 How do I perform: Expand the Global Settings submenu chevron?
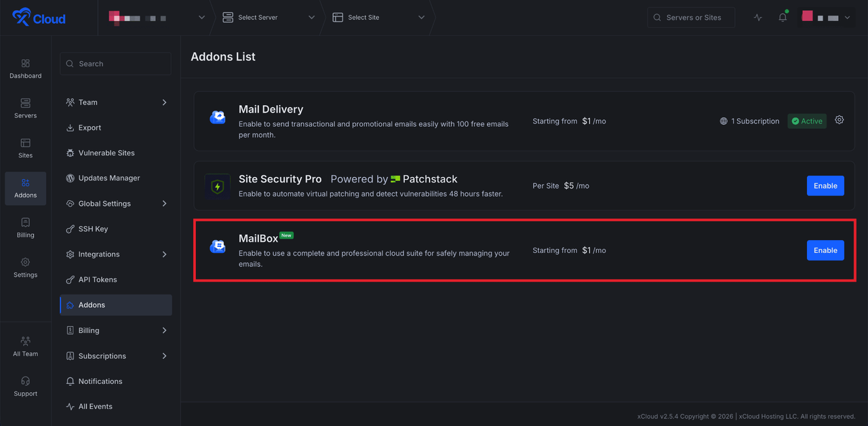coord(164,204)
